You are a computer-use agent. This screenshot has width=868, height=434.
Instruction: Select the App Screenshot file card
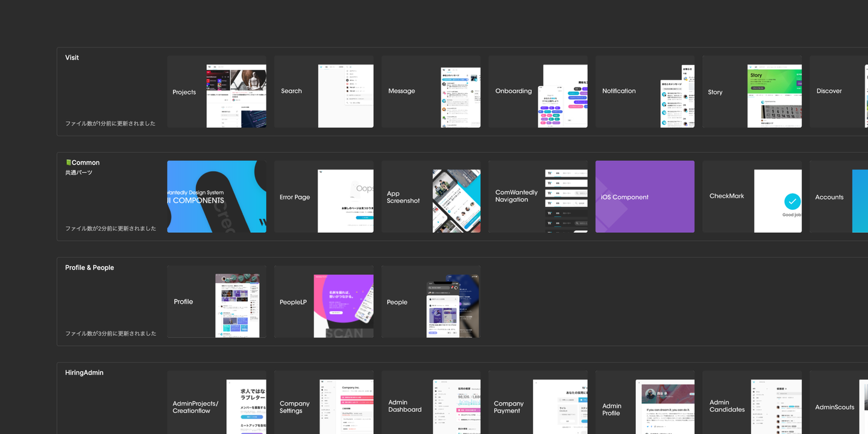coord(431,197)
